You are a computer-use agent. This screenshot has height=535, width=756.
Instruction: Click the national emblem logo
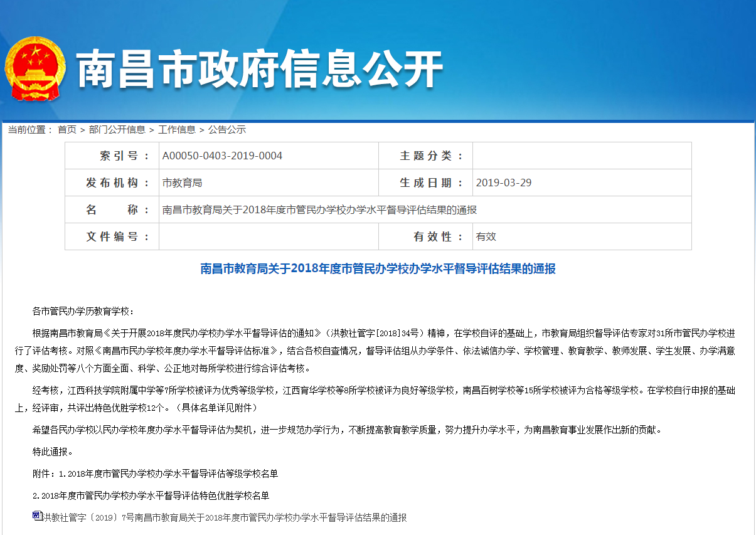click(x=35, y=69)
